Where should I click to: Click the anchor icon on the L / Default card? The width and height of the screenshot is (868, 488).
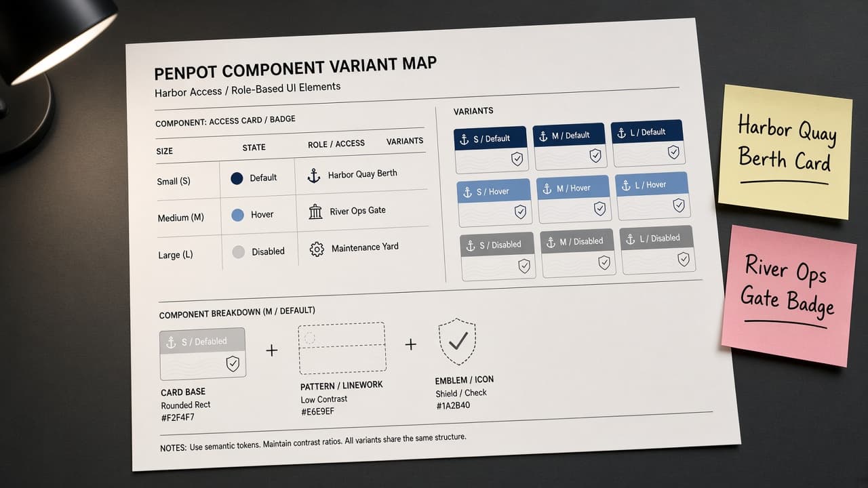click(621, 134)
